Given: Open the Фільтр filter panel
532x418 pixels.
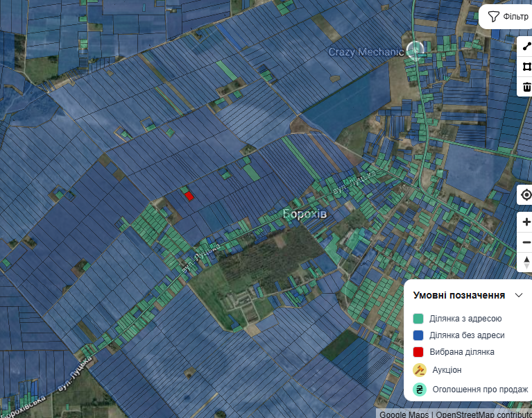Looking at the screenshot, I should [x=508, y=17].
